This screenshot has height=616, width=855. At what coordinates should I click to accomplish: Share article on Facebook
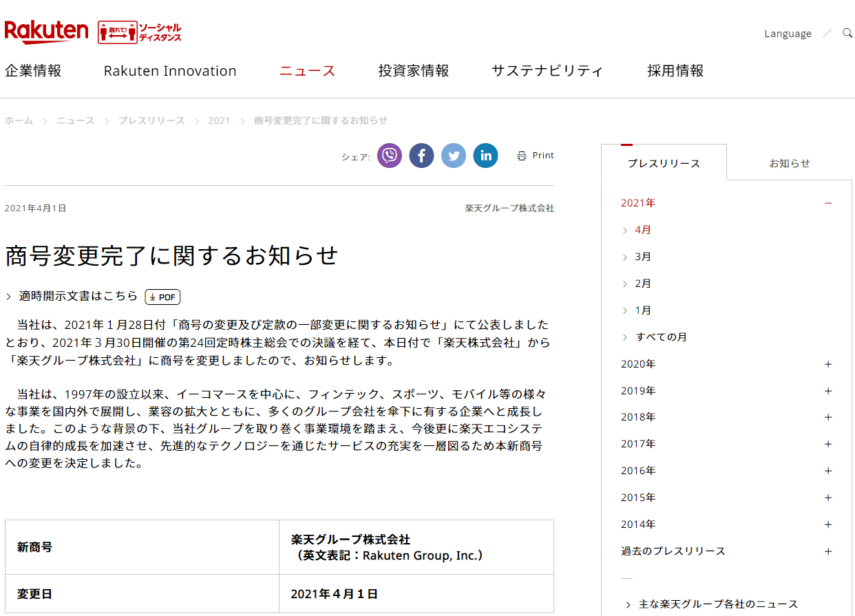point(421,156)
